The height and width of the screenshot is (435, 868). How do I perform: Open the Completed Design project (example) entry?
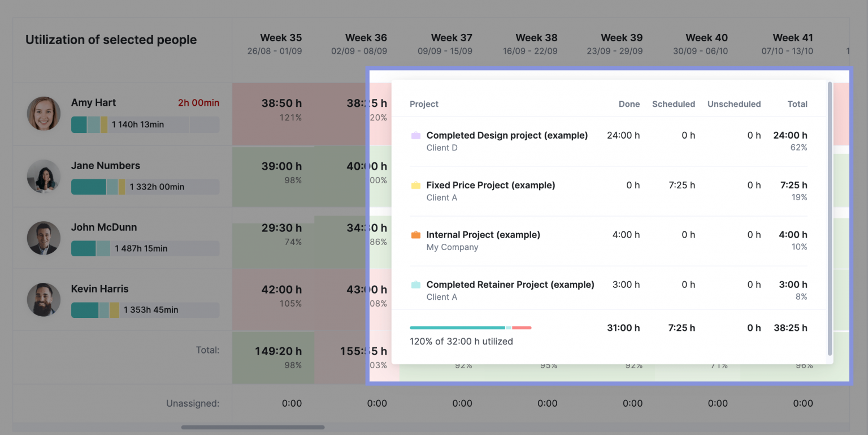[507, 135]
